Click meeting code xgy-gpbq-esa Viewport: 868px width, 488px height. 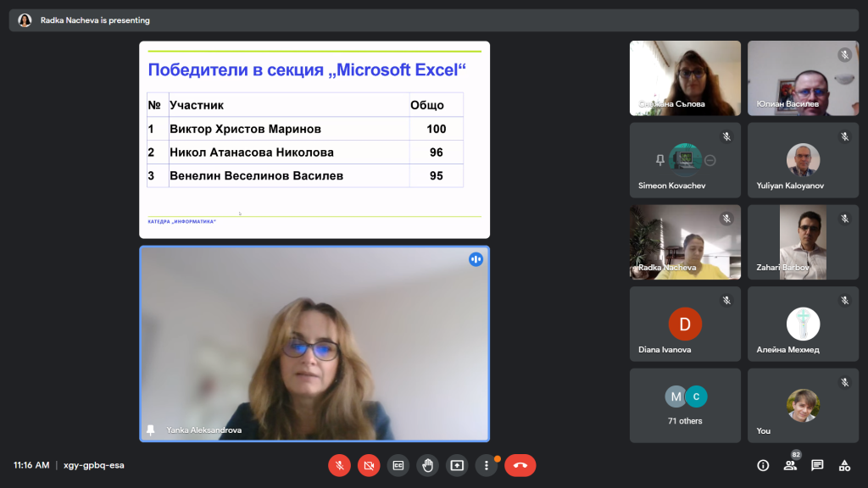(93, 465)
